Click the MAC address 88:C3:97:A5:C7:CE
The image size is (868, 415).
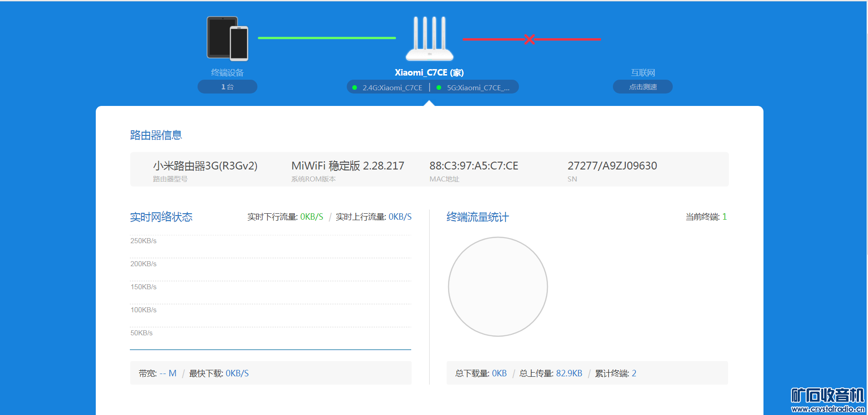point(474,166)
